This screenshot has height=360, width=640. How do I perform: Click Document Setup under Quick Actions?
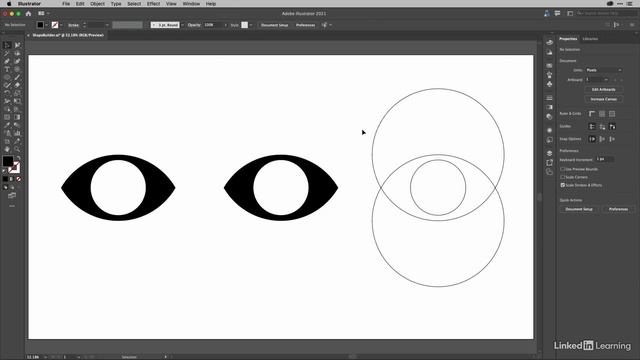coord(579,209)
